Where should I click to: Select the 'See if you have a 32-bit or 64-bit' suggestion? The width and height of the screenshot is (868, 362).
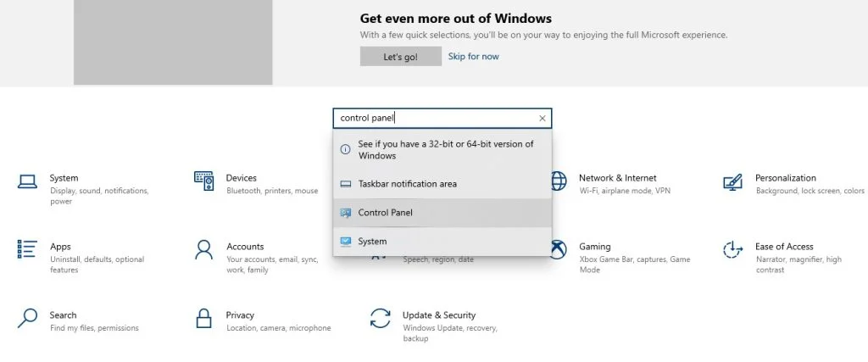point(442,149)
